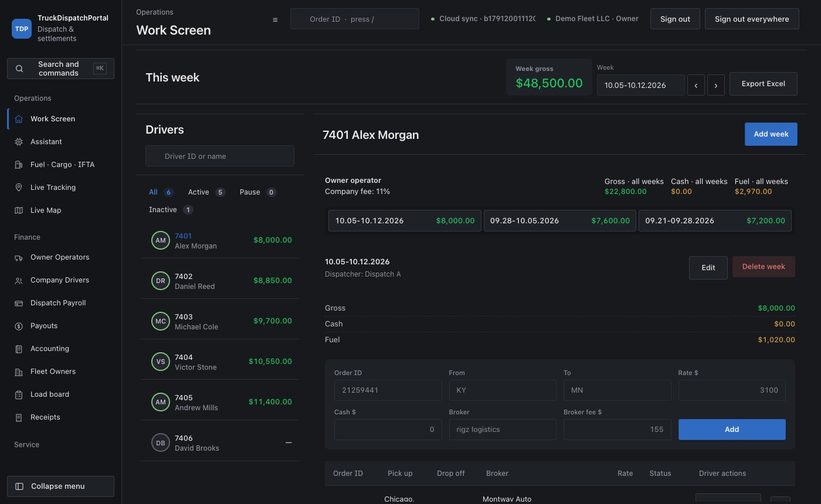This screenshot has width=821, height=504.
Task: Open the Week range selector 10.05-10.12.2026
Action: click(x=641, y=85)
